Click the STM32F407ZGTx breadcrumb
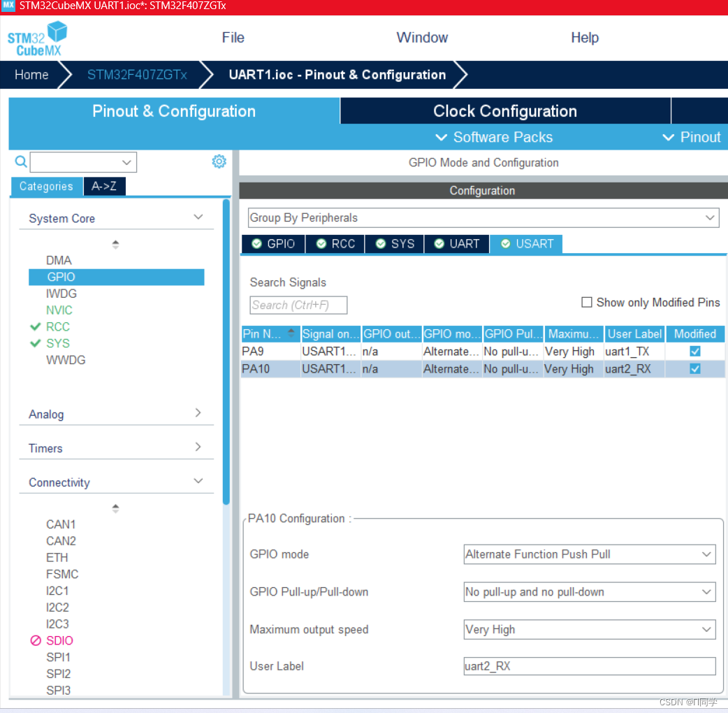Screen dimensions: 728x713 click(x=137, y=75)
